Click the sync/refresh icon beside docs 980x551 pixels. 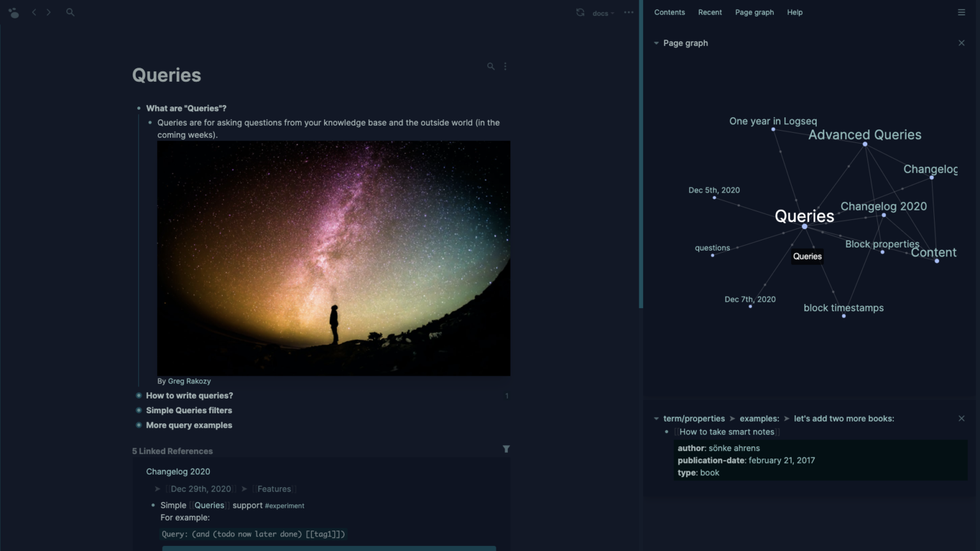[x=580, y=12]
